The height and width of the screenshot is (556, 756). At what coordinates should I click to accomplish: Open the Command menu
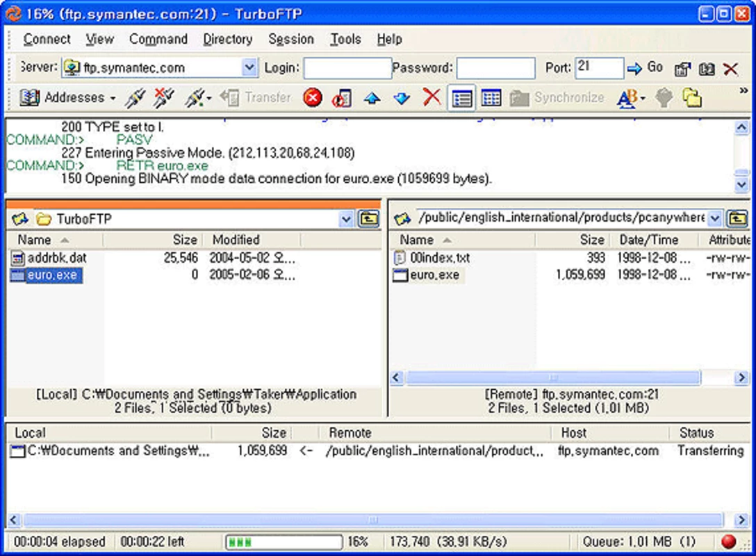coord(158,39)
